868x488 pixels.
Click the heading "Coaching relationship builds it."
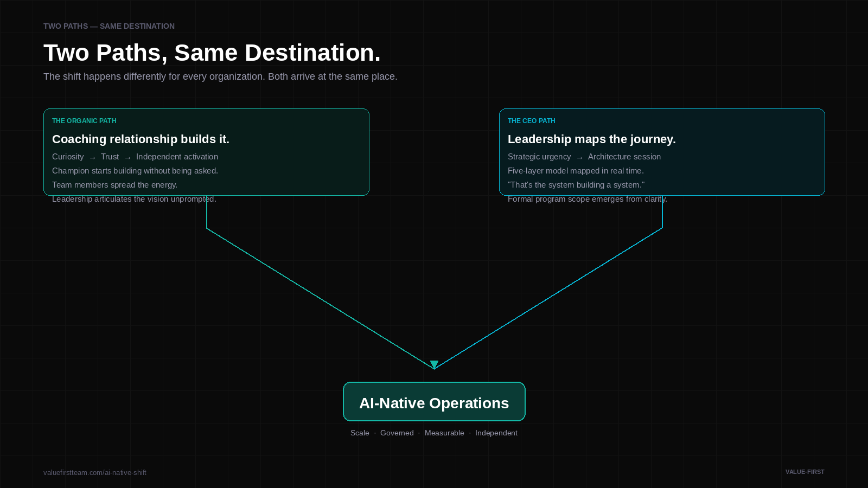point(141,139)
